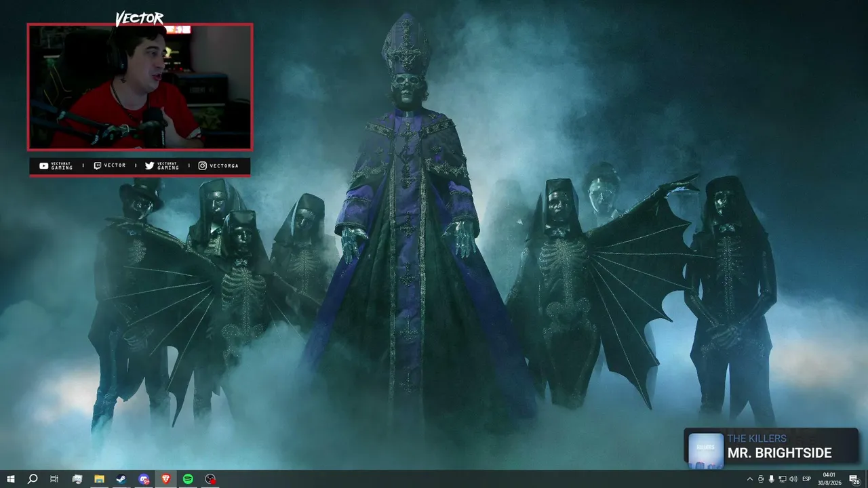This screenshot has width=868, height=488.
Task: Click the Meet Now camera tray icon
Action: (x=760, y=479)
